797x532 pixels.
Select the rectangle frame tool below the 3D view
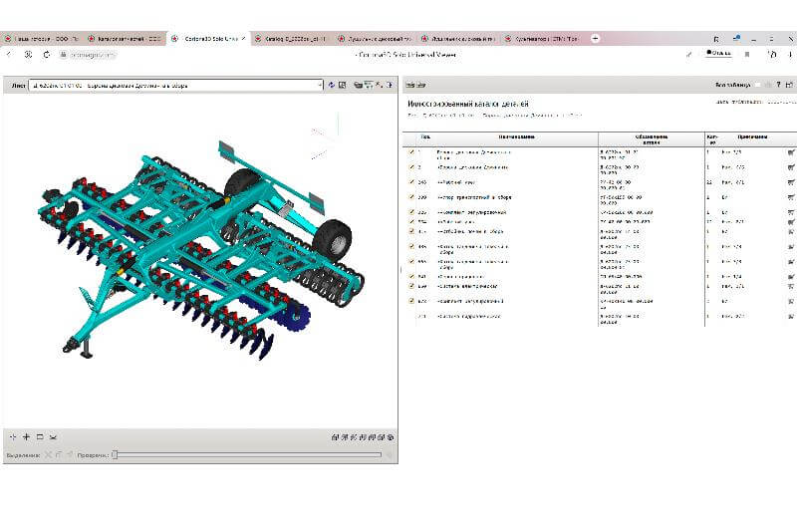tap(39, 437)
